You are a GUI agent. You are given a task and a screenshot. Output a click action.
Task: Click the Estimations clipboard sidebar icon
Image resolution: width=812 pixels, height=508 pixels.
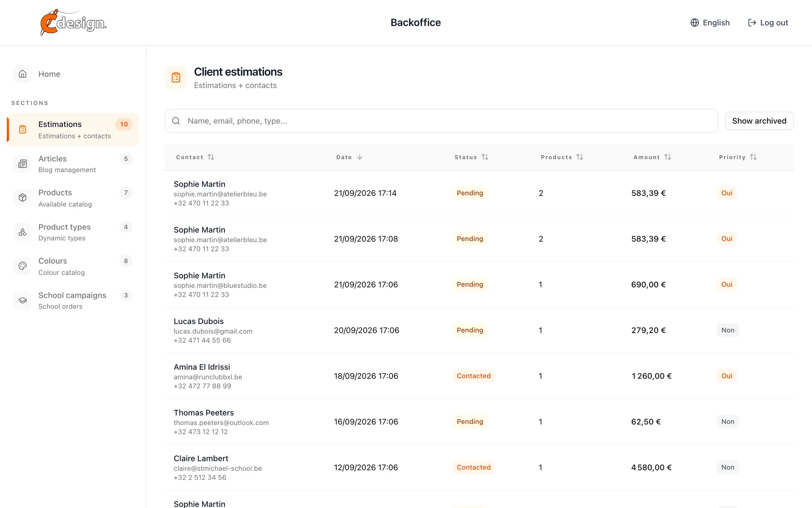(x=23, y=130)
